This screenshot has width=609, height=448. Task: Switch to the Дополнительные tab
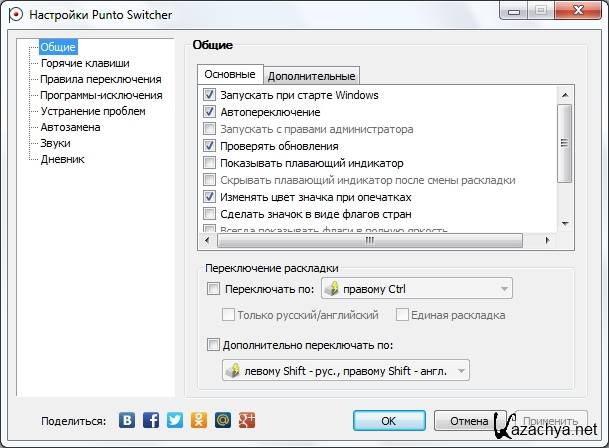[311, 76]
